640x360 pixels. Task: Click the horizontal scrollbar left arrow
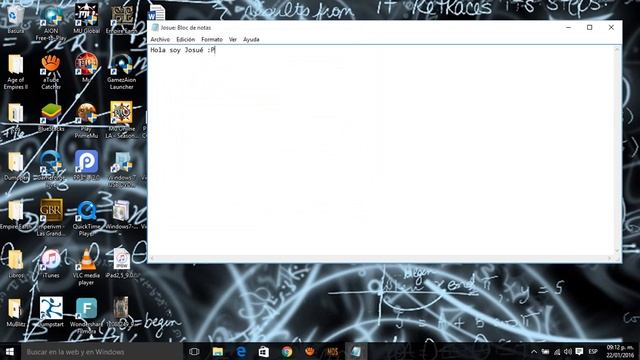pos(152,258)
